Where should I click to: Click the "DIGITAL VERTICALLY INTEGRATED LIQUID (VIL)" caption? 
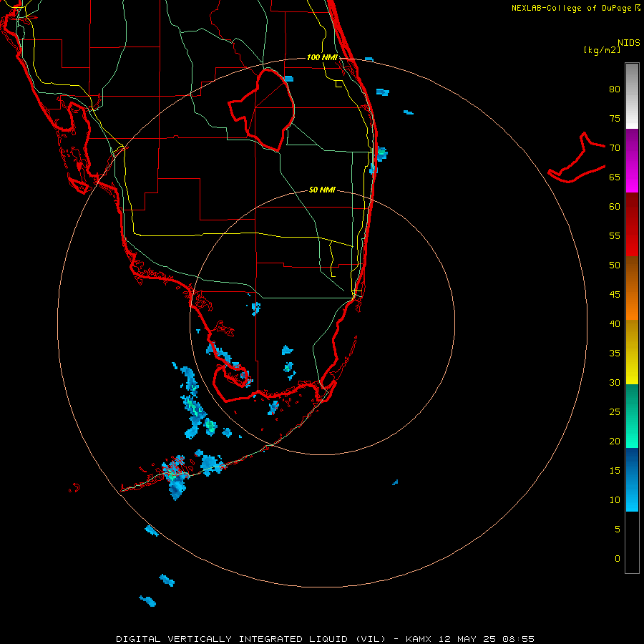pyautogui.click(x=251, y=639)
